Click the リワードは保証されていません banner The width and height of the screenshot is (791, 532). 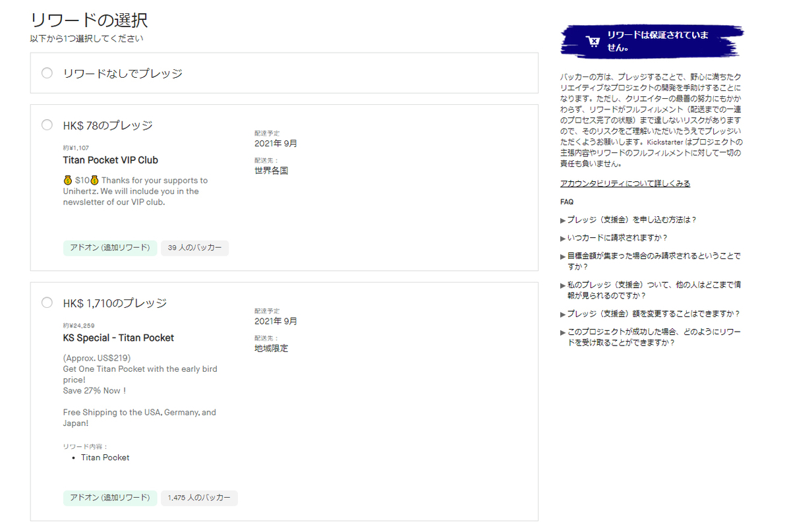coord(653,42)
